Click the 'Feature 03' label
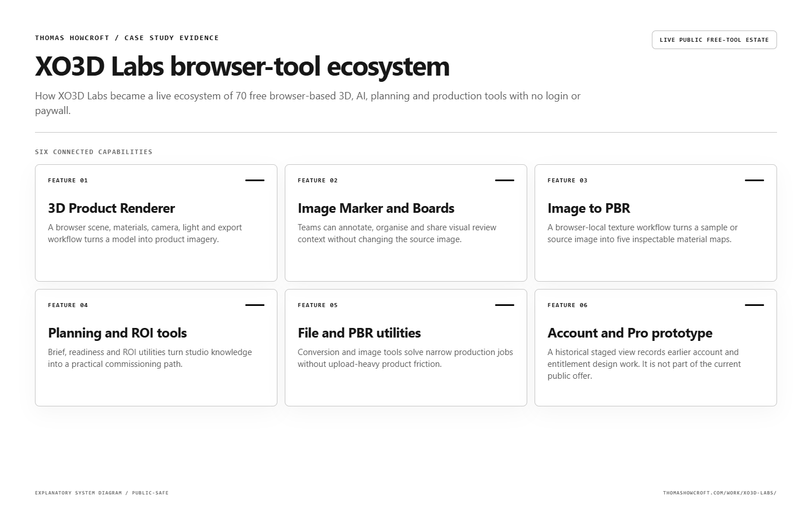 567,181
